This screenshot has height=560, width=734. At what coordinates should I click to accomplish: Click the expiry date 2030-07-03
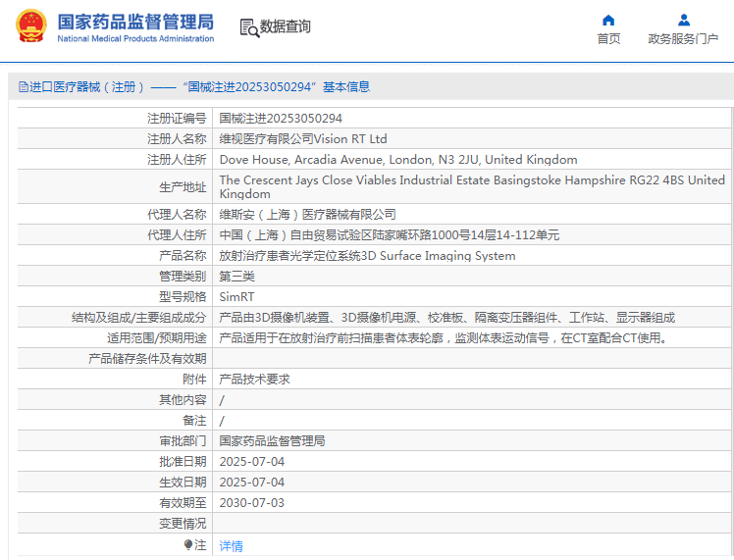tap(251, 502)
